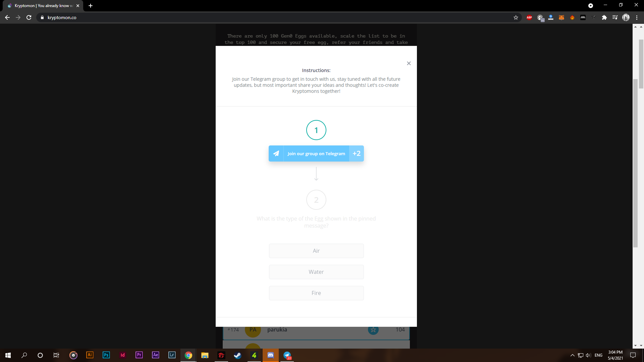
Task: Click the star icon beside parukia
Action: point(373,330)
